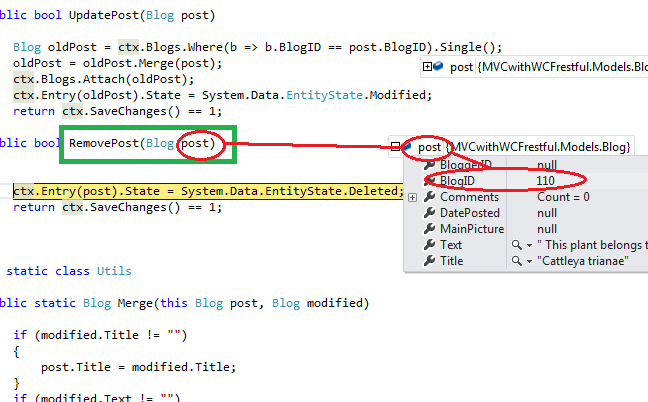Click the wrench icon beside Title
Viewport: 648px width, 402px height.
(x=429, y=261)
